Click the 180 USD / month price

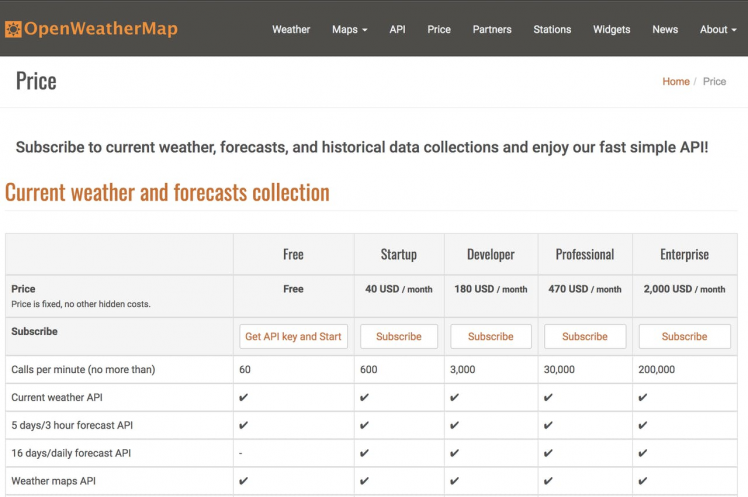point(491,289)
